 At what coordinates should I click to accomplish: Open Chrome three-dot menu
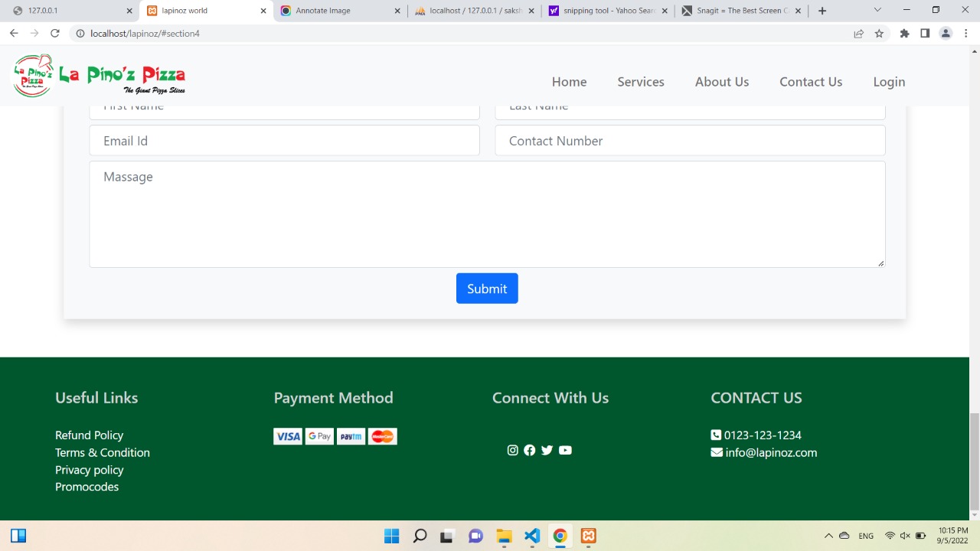tap(966, 33)
